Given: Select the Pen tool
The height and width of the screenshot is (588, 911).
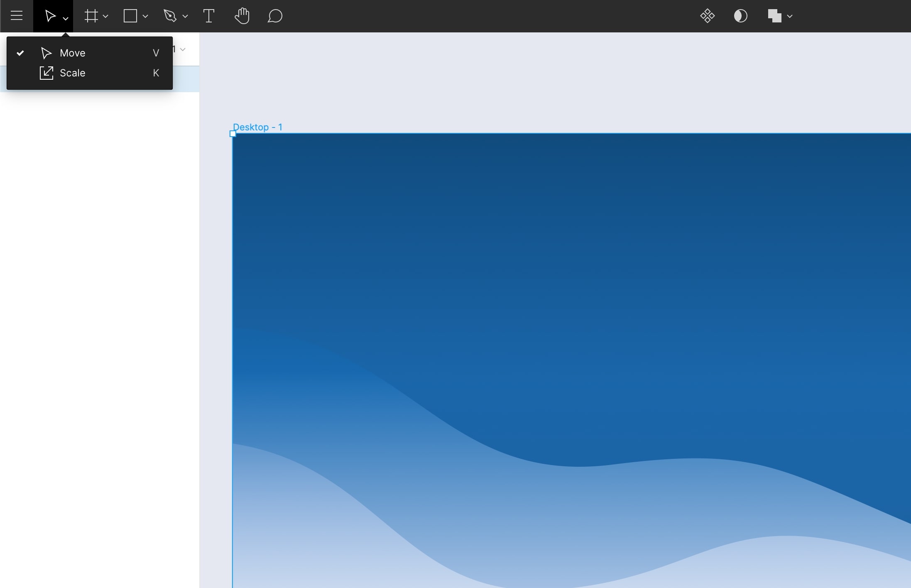Looking at the screenshot, I should click(x=170, y=16).
